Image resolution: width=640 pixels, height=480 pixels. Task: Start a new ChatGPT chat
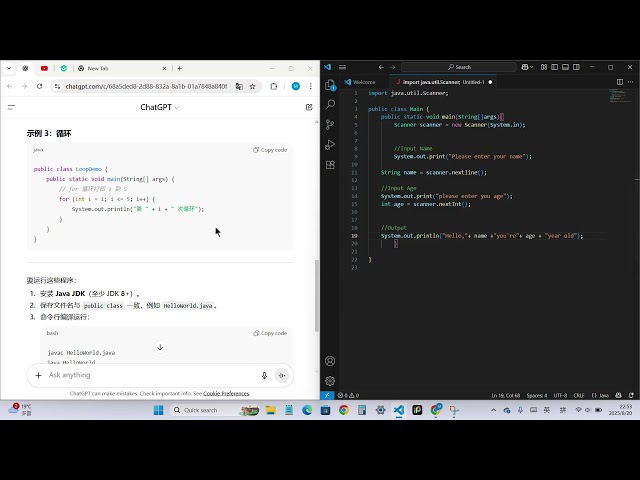(309, 107)
